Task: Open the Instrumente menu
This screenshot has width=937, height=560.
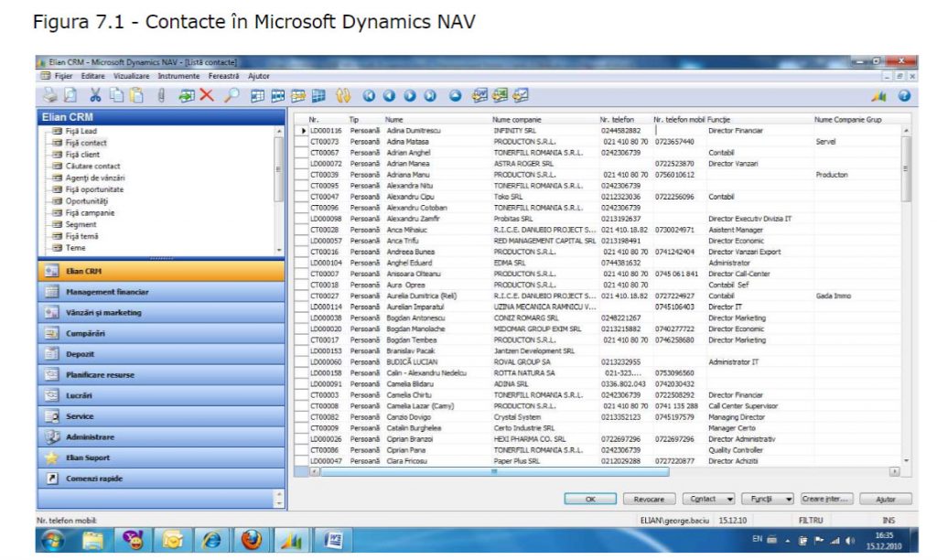Action: [178, 76]
